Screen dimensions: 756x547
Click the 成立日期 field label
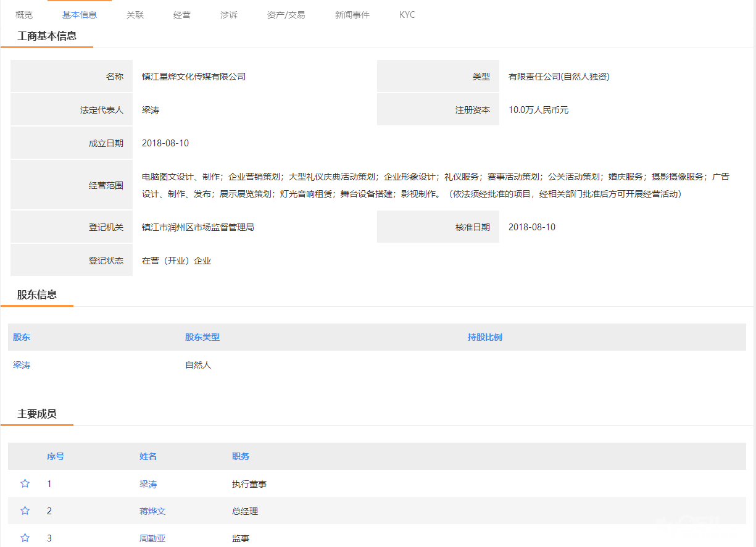tap(106, 143)
